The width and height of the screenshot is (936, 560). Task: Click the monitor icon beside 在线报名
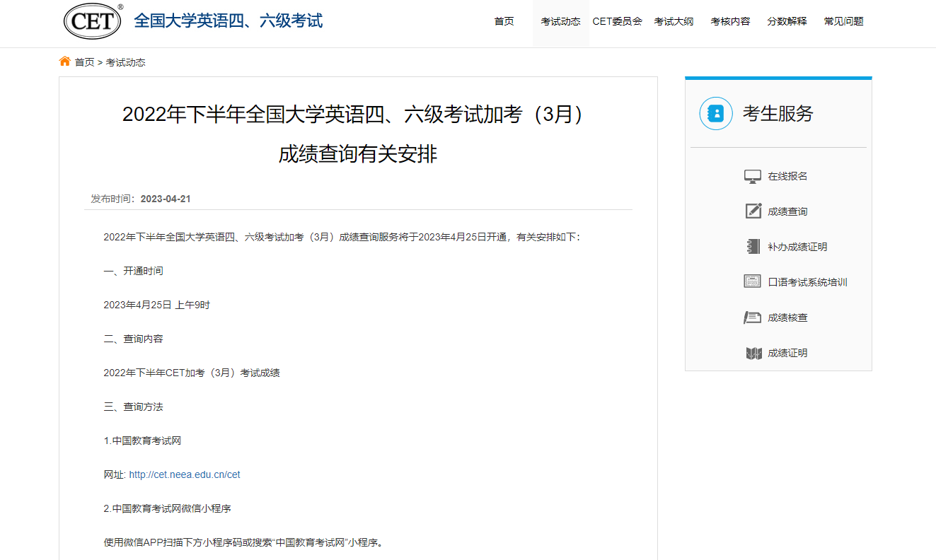click(x=753, y=176)
